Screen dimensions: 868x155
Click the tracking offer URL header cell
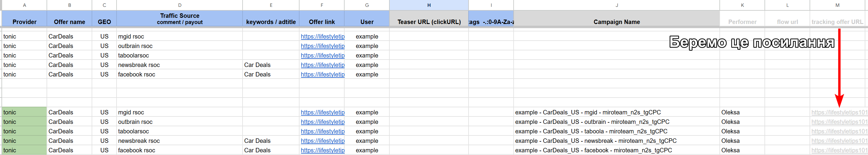pyautogui.click(x=837, y=19)
